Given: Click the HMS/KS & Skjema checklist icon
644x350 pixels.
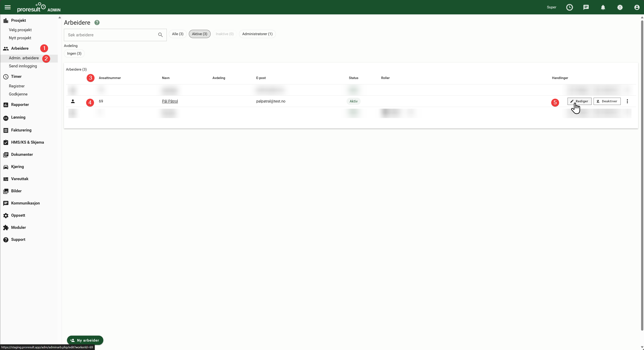Looking at the screenshot, I should pyautogui.click(x=6, y=142).
